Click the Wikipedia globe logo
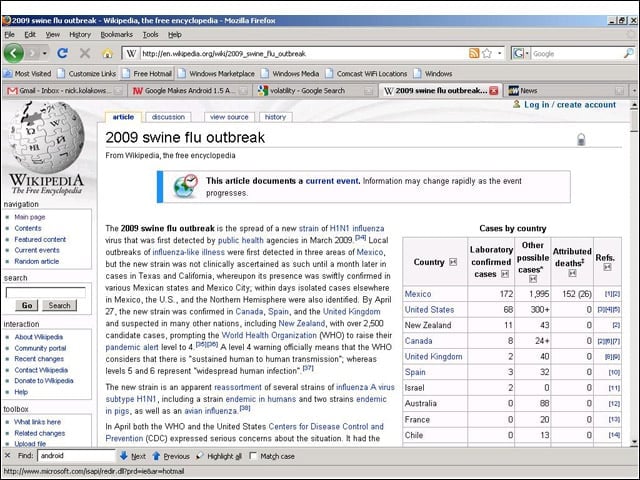The width and height of the screenshot is (640, 480). tap(46, 137)
